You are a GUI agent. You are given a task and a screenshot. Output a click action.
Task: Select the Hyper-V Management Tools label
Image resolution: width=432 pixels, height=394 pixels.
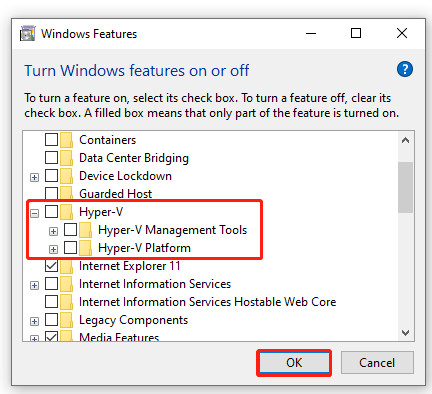pyautogui.click(x=173, y=230)
